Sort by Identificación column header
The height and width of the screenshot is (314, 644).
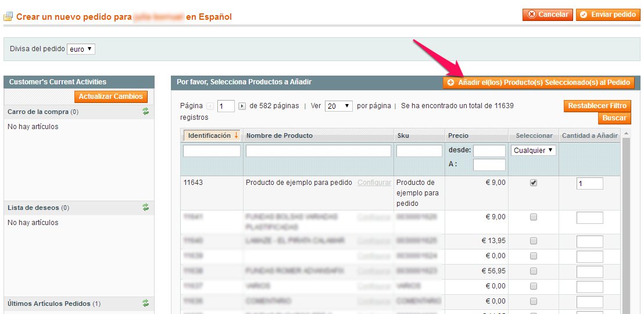pos(209,135)
